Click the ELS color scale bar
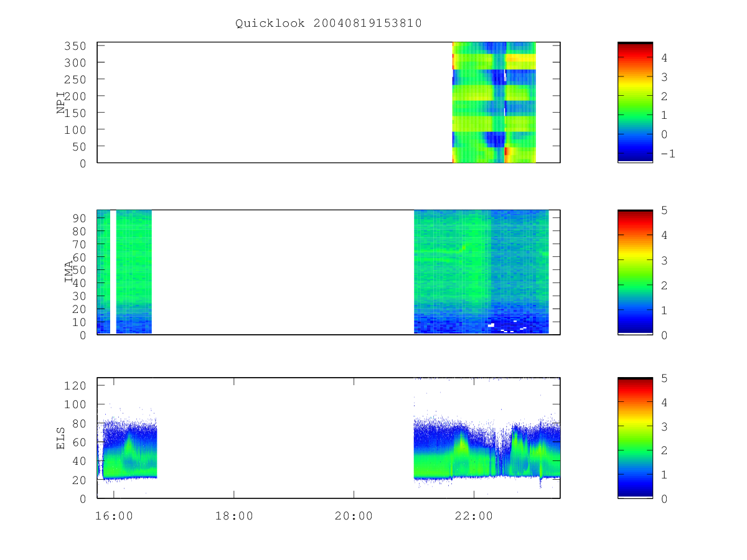 pos(635,438)
